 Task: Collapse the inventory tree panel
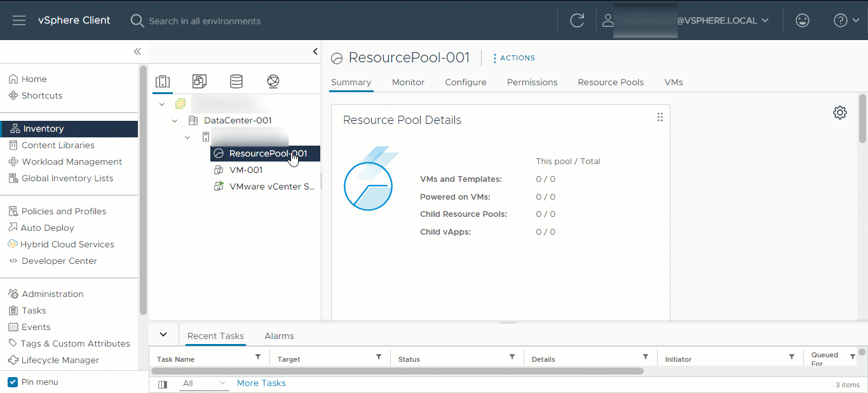[x=315, y=52]
